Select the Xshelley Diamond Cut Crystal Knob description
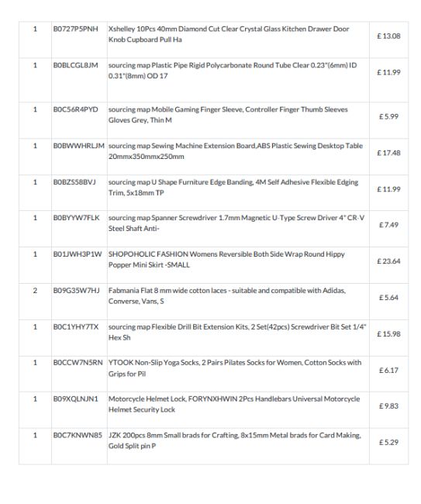421x504 pixels. 229,34
